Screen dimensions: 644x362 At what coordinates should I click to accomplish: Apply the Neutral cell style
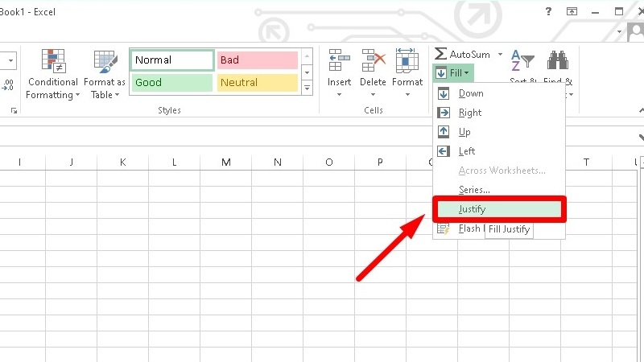pyautogui.click(x=257, y=82)
